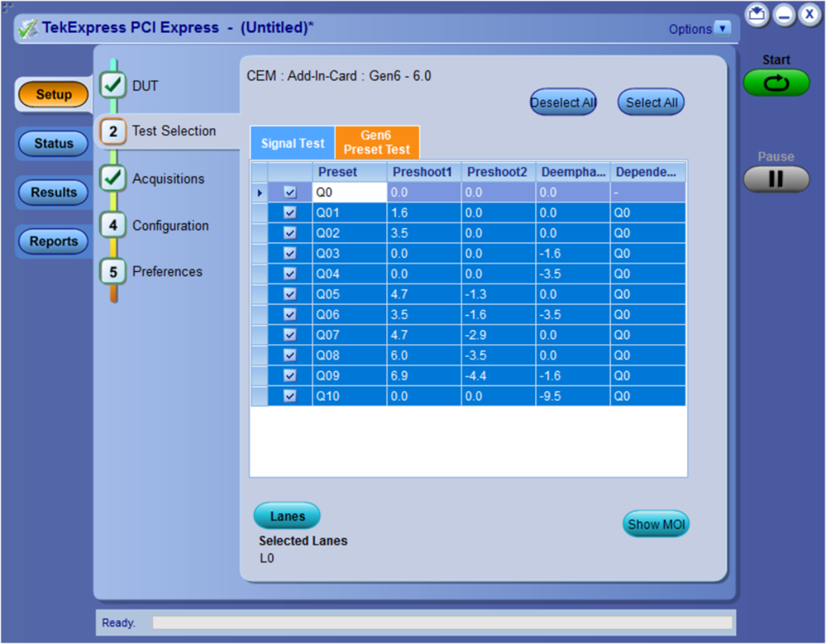Click the Deselect All button

tap(563, 102)
